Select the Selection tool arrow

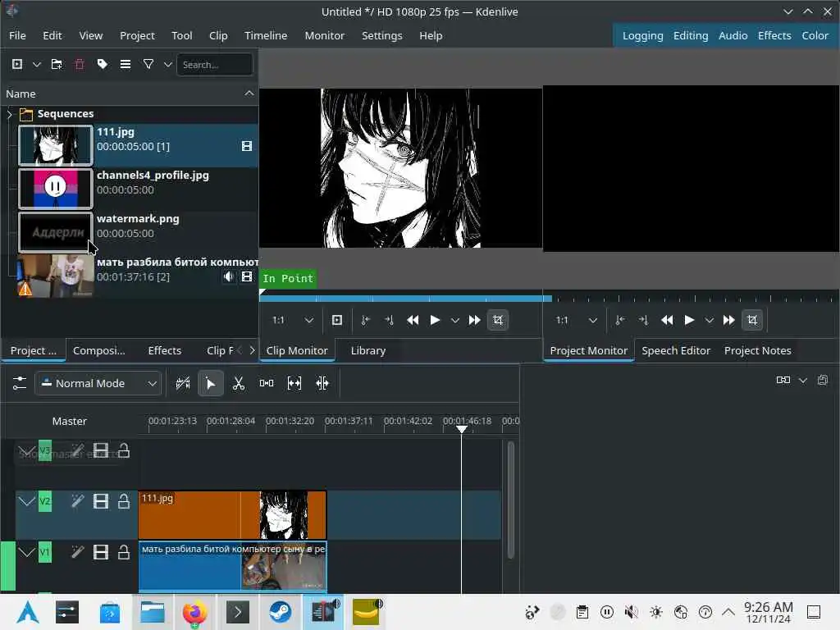211,383
